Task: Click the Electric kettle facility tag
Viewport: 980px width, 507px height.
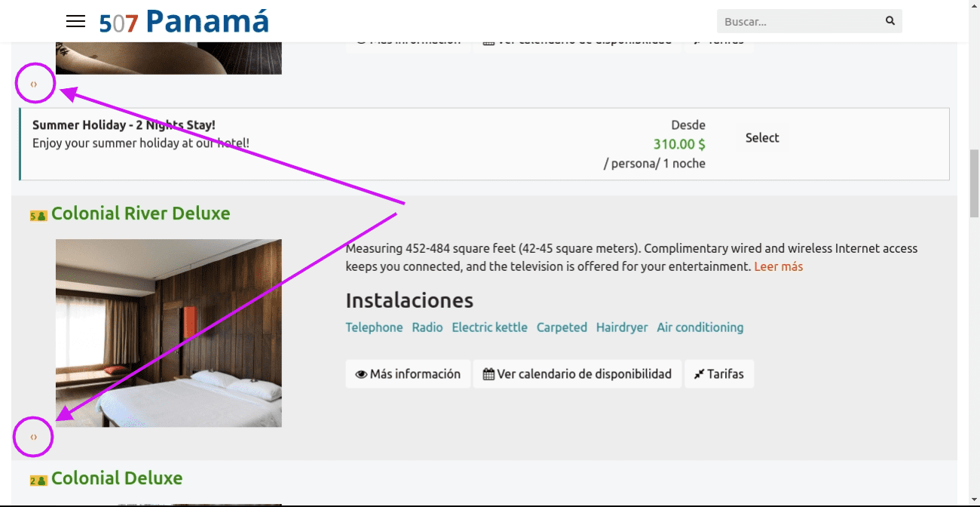Action: [x=489, y=327]
